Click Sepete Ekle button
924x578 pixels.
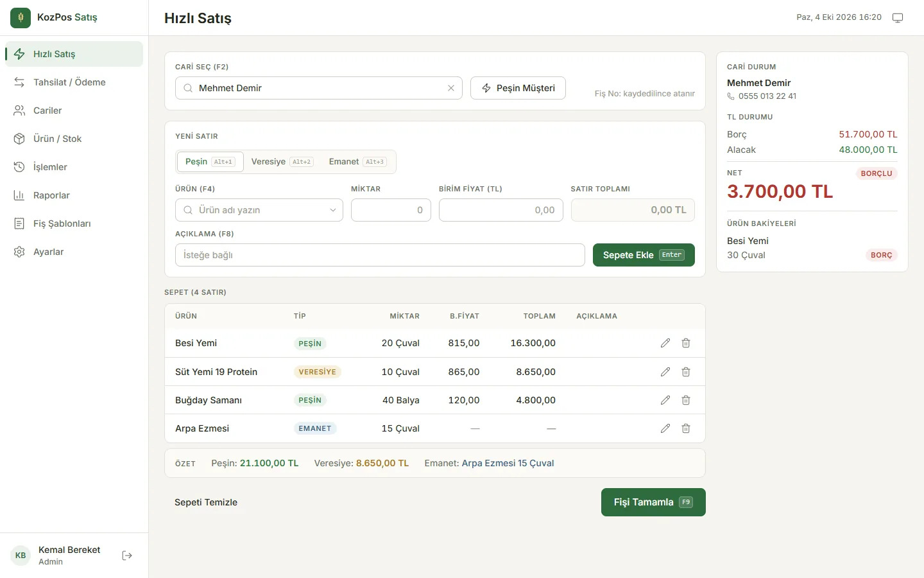click(x=644, y=255)
